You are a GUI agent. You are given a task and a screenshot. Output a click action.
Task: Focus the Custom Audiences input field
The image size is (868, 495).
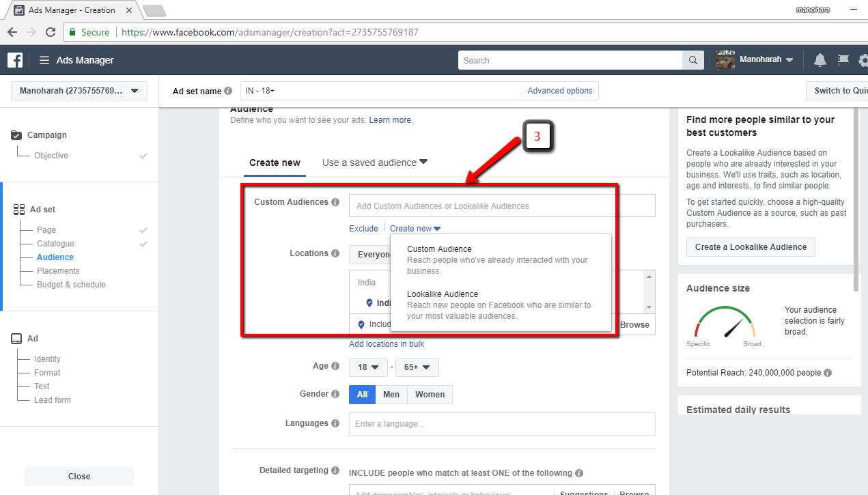502,206
